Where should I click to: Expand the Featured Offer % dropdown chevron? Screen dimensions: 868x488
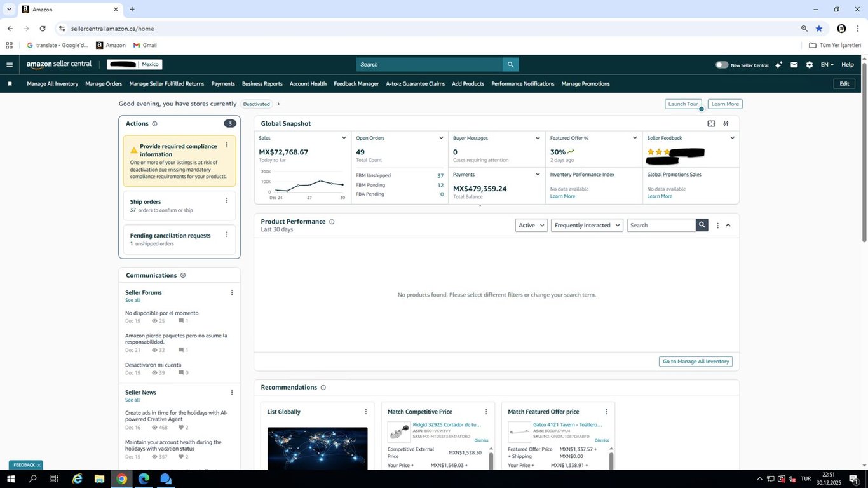(635, 138)
